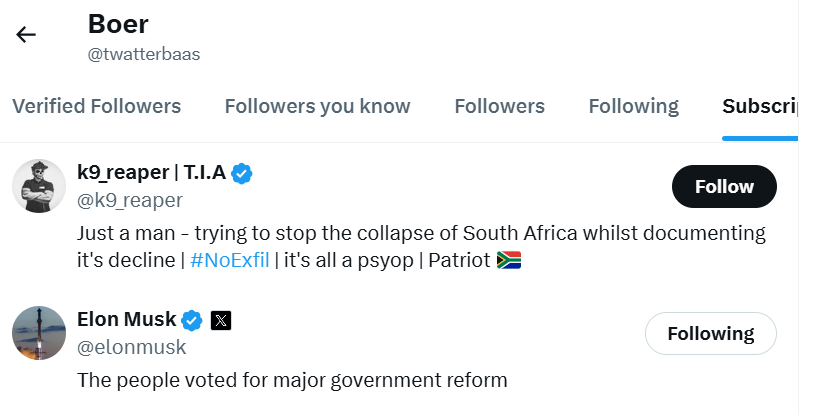Toggle the Following button for Elon Musk

[711, 333]
